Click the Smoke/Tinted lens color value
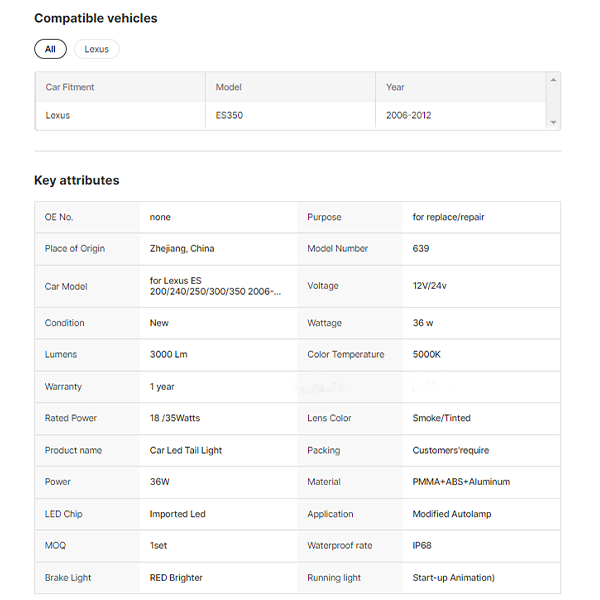This screenshot has height=600, width=600. [441, 418]
